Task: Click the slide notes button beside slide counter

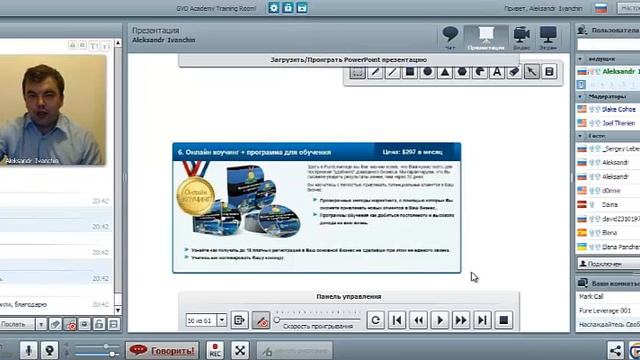Action: pos(239,320)
